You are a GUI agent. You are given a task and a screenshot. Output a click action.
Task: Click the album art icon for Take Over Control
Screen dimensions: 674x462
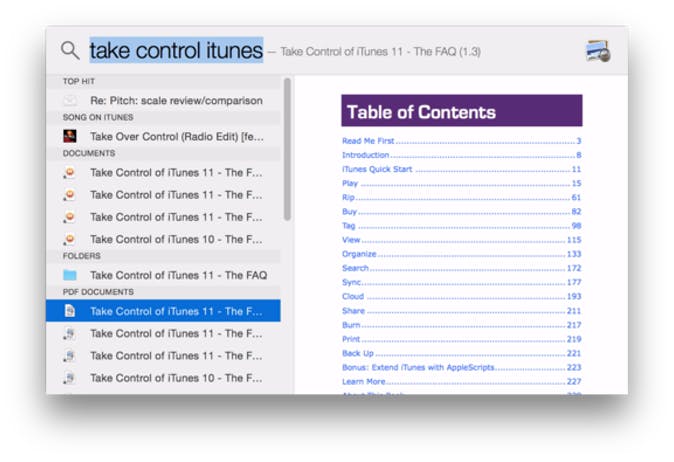coord(70,136)
